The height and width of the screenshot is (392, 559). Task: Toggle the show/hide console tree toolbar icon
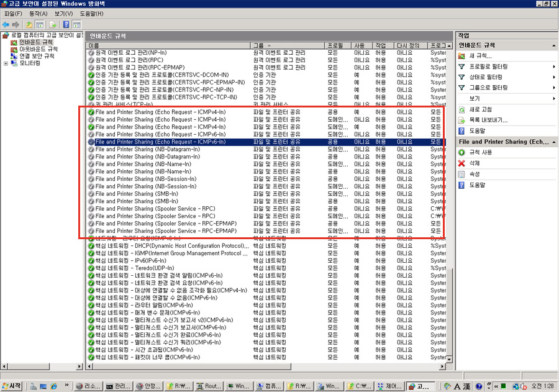tap(40, 25)
